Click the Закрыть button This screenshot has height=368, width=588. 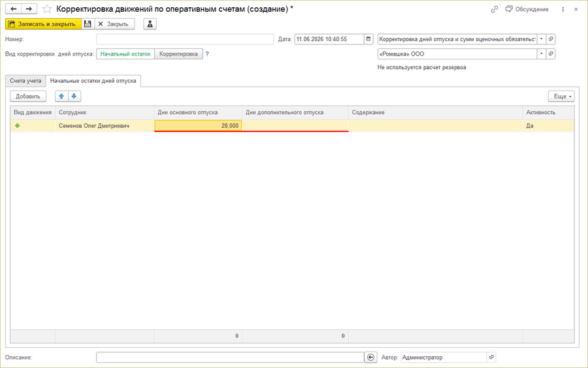(114, 24)
